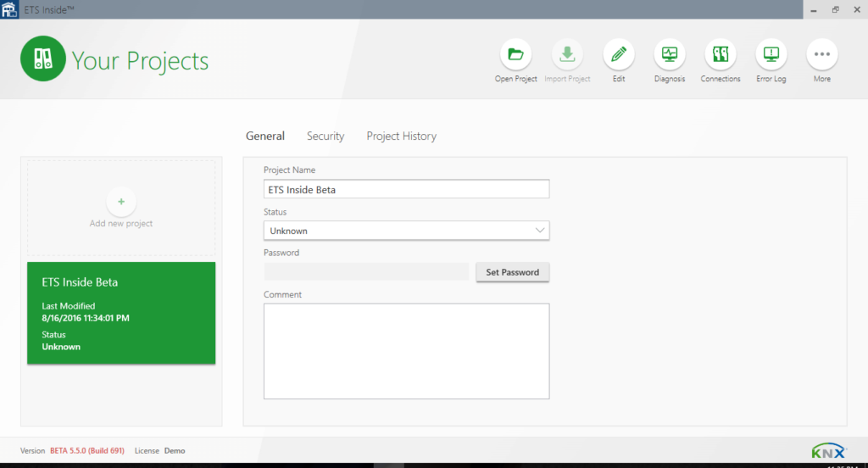Switch to the Project History tab
Viewport: 868px width, 468px height.
point(401,136)
